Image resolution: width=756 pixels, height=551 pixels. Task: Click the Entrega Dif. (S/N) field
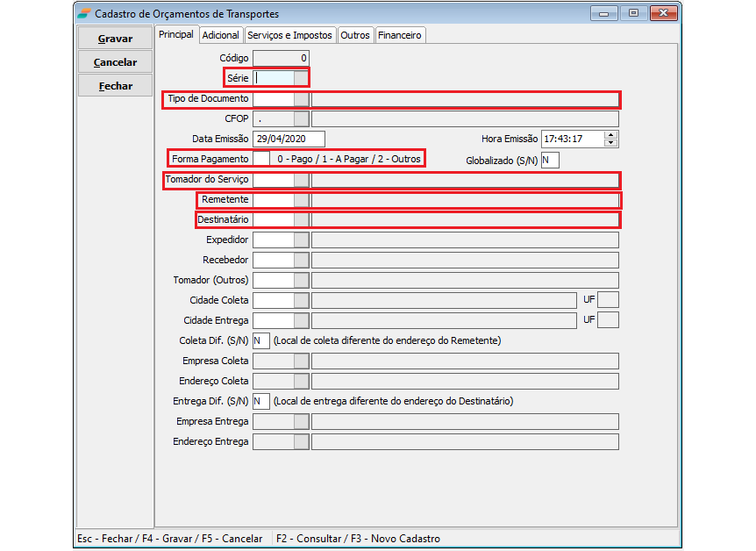pos(260,401)
